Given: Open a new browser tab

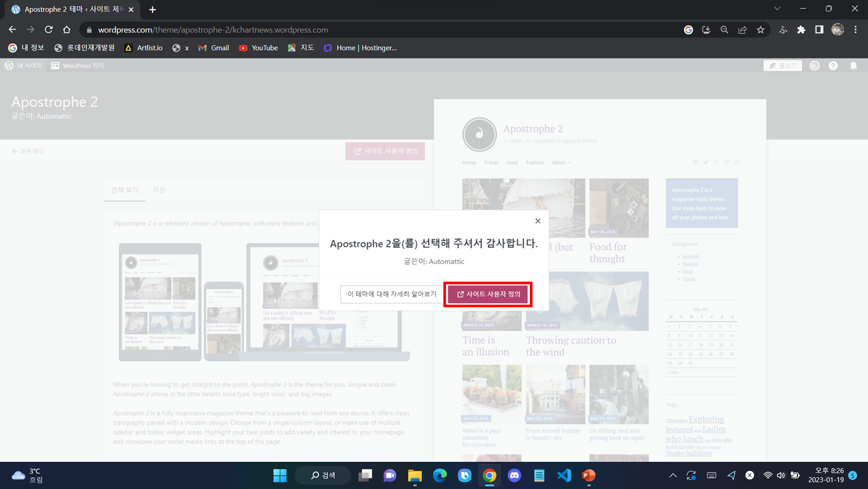Looking at the screenshot, I should 153,9.
